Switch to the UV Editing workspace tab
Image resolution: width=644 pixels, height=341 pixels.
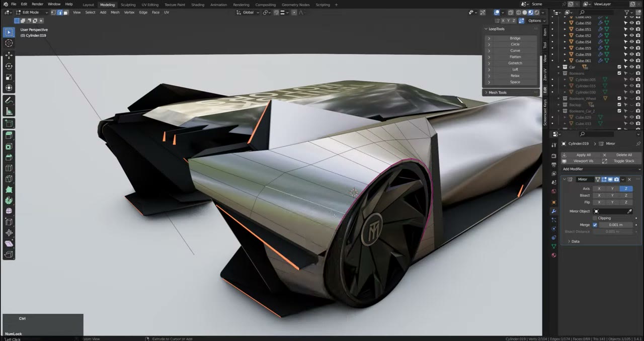click(150, 5)
